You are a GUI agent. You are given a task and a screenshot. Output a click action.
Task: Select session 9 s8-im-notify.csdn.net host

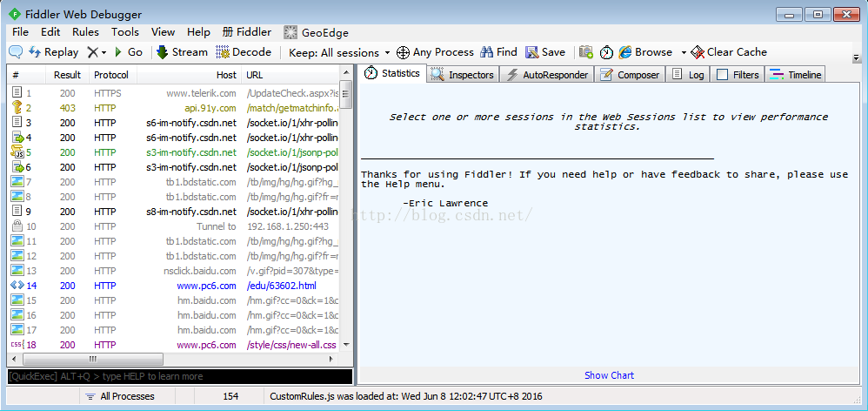pyautogui.click(x=191, y=212)
